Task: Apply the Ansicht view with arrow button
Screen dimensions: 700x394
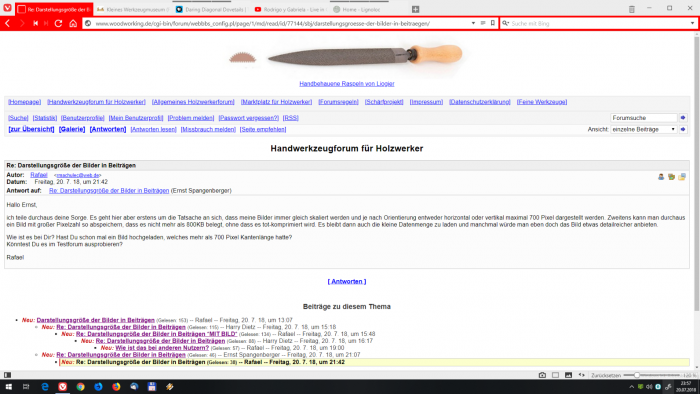Action: point(683,129)
